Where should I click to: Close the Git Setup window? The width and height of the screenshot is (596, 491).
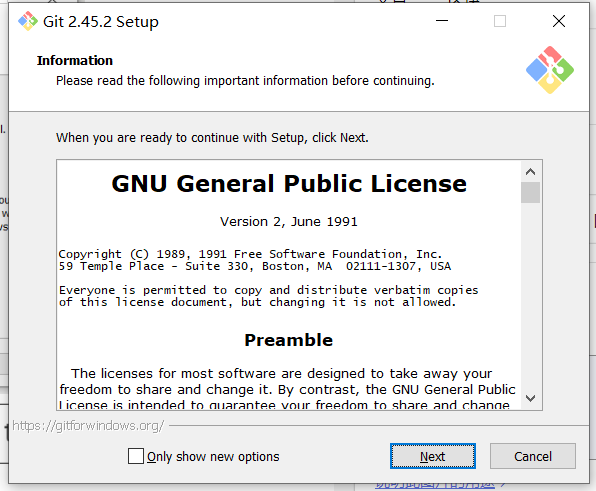[559, 21]
